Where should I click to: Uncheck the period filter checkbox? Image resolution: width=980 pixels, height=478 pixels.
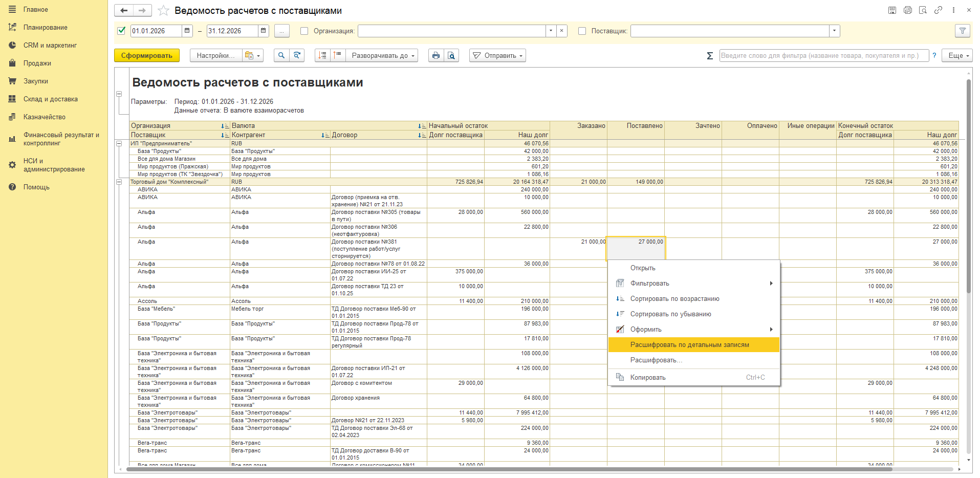[121, 31]
